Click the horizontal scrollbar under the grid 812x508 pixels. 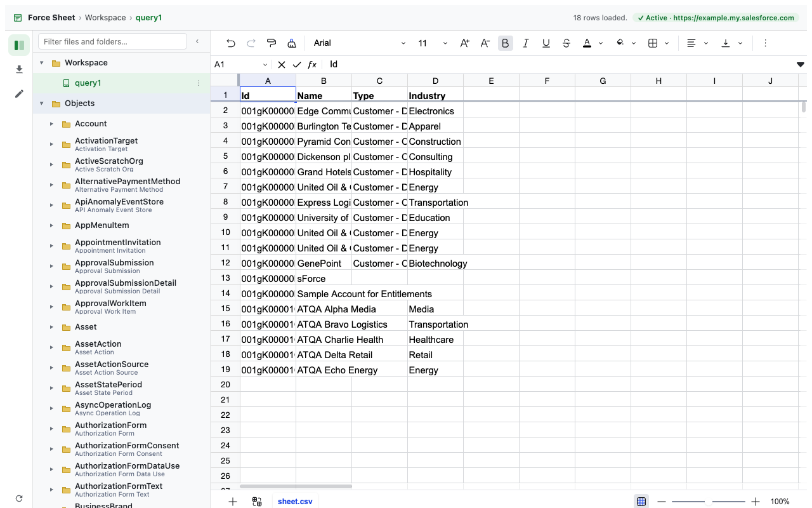(296, 486)
